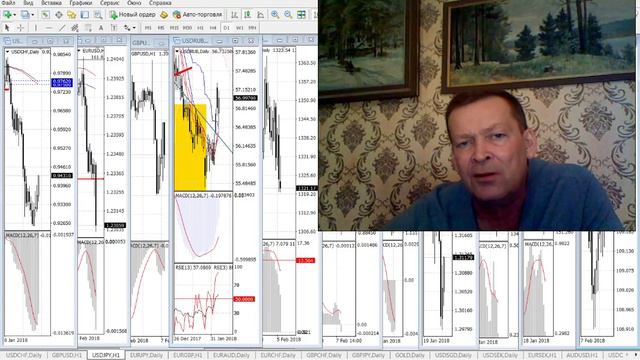Set timeframe to D1

(x=227, y=28)
